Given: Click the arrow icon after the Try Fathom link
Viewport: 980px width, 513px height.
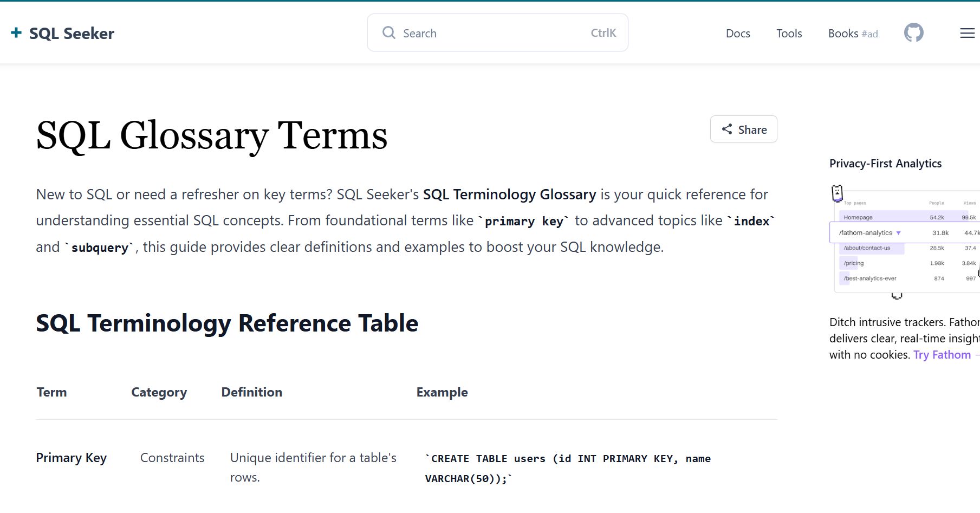Looking at the screenshot, I should tap(977, 355).
